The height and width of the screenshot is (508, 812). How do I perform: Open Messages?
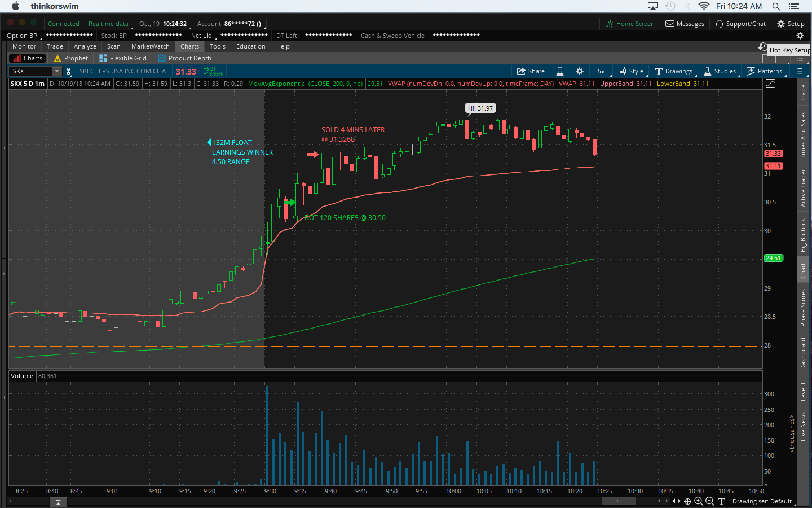(685, 24)
